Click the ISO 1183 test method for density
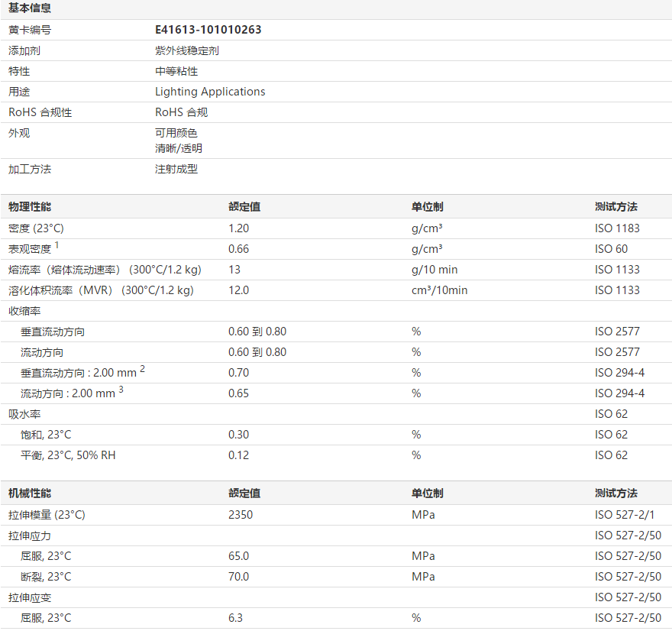 pos(617,228)
